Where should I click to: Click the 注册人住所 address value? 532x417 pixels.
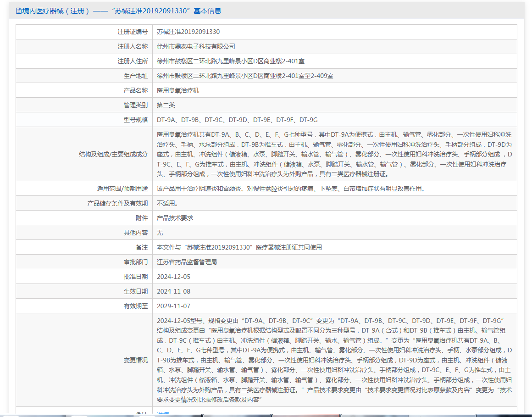click(231, 61)
